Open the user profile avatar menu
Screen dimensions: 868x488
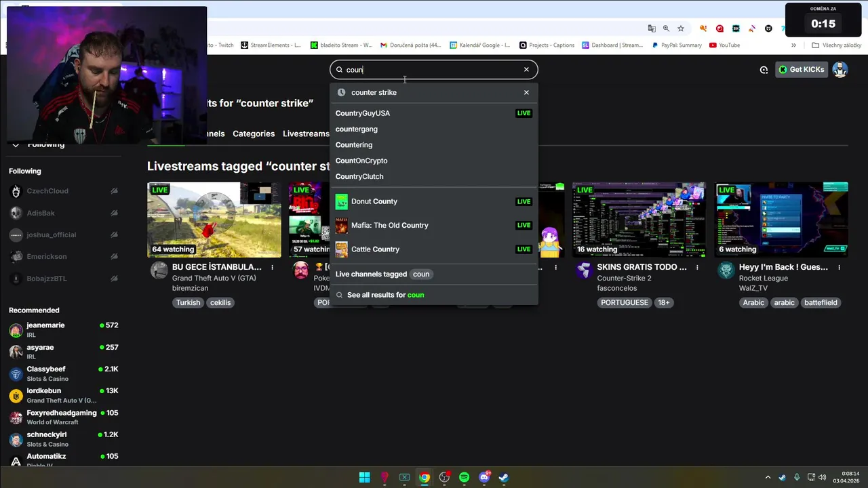click(840, 69)
